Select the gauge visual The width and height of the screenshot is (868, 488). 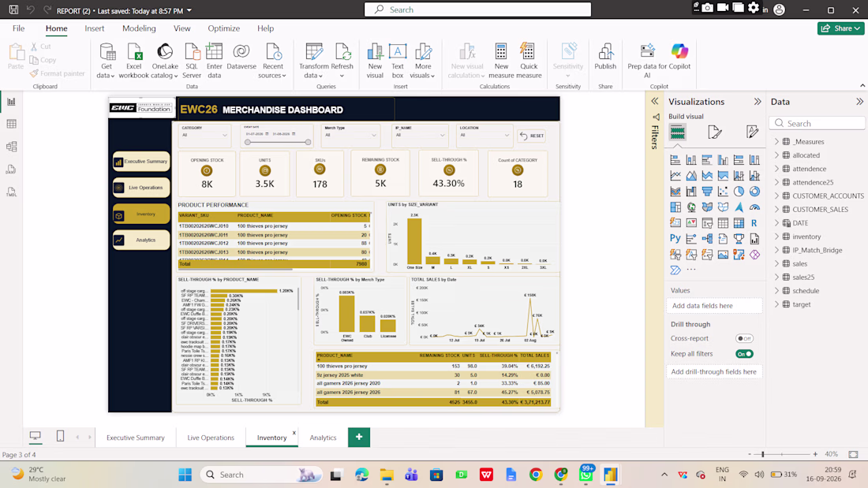pos(754,207)
